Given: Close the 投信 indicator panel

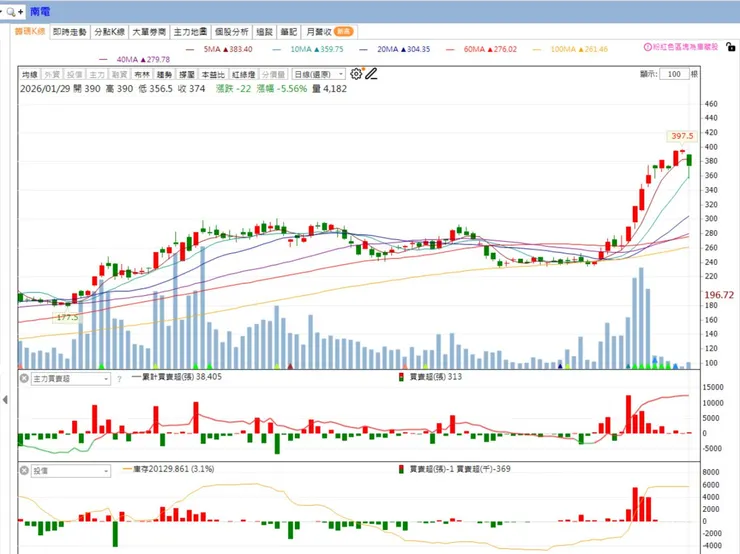Looking at the screenshot, I should point(24,470).
